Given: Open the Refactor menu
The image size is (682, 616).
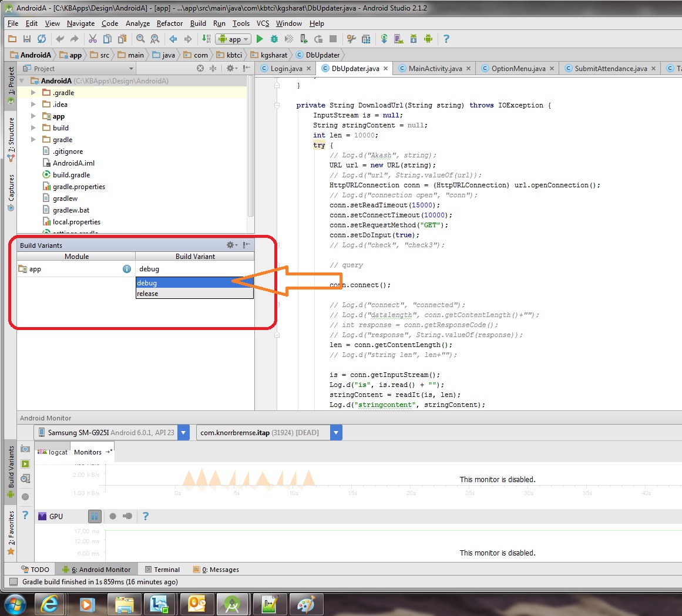Looking at the screenshot, I should tap(169, 23).
